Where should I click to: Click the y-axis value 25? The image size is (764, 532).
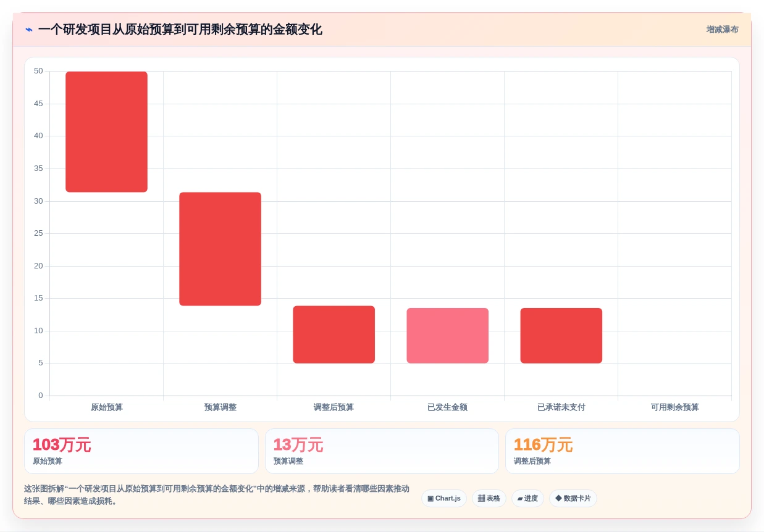point(38,233)
